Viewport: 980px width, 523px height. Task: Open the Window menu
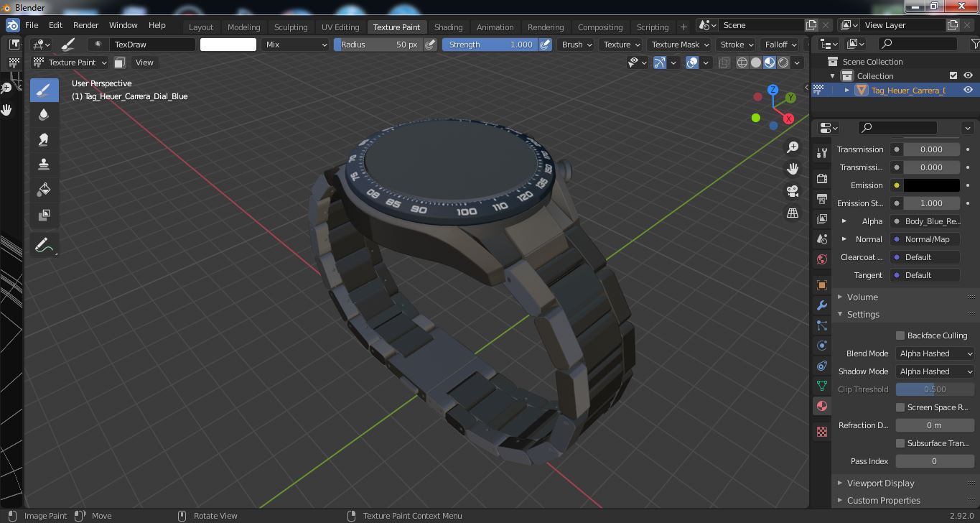(123, 25)
